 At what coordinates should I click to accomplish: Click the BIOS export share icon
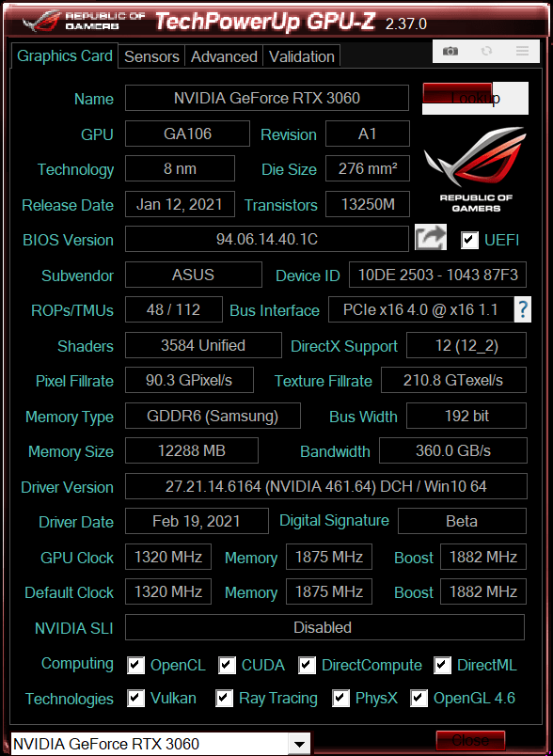pos(431,238)
